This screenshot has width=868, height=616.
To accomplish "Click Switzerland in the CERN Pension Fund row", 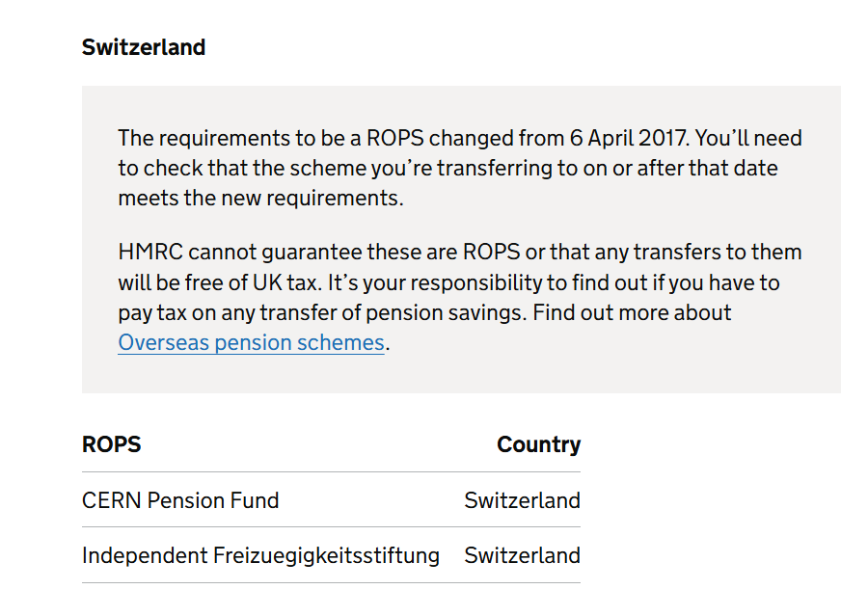I will (522, 500).
